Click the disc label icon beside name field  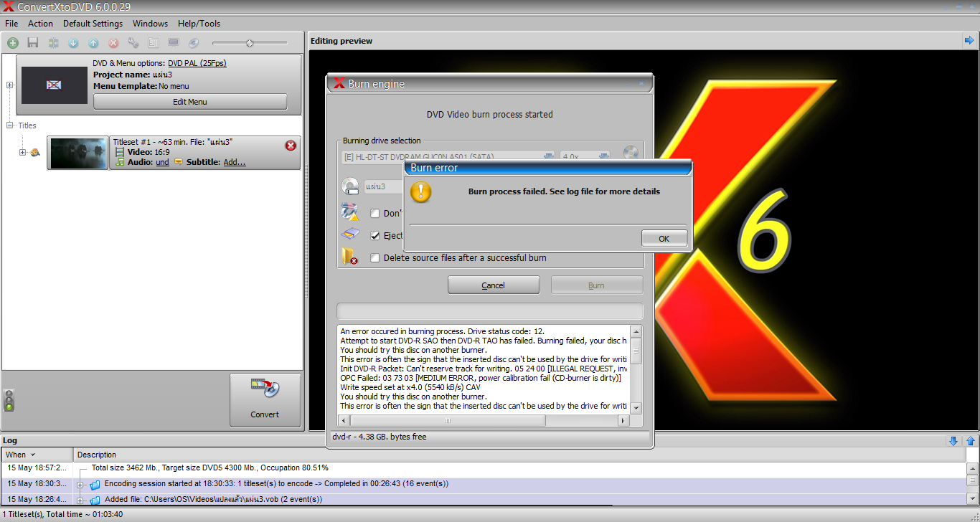[x=350, y=186]
